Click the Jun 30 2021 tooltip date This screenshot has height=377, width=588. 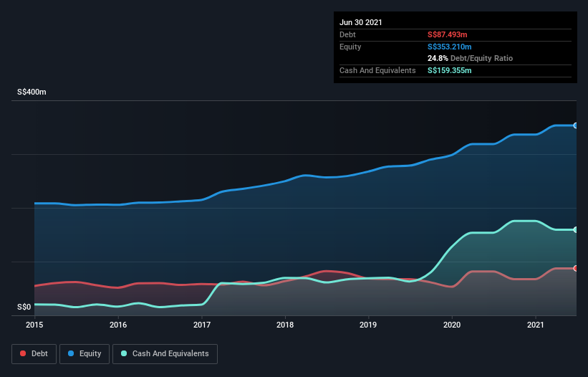coord(361,22)
